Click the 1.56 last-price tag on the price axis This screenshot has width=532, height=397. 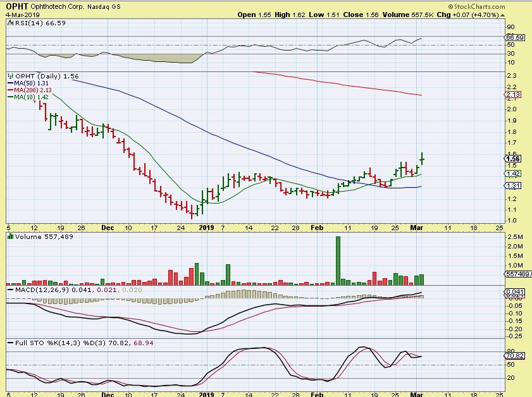click(x=512, y=159)
